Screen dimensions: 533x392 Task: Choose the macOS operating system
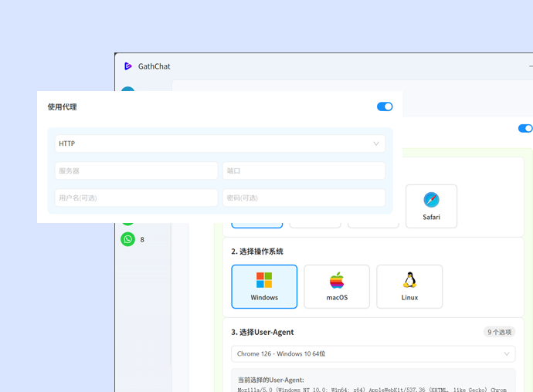pos(337,286)
